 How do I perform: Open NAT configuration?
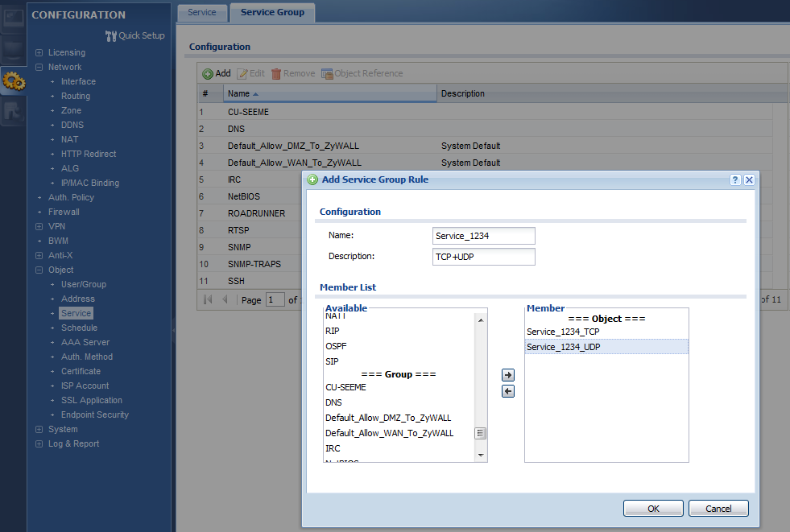69,139
